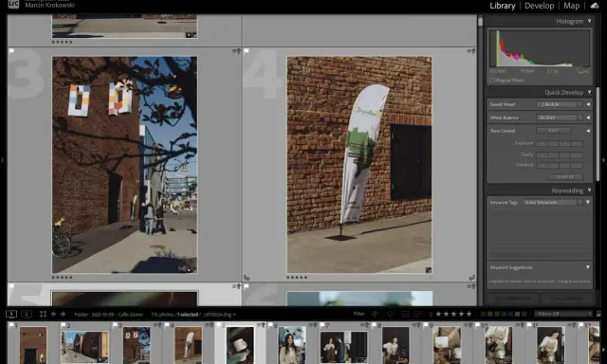Image resolution: width=607 pixels, height=364 pixels.
Task: Increase Exposure with rightmost arrow button
Action: tap(577, 143)
